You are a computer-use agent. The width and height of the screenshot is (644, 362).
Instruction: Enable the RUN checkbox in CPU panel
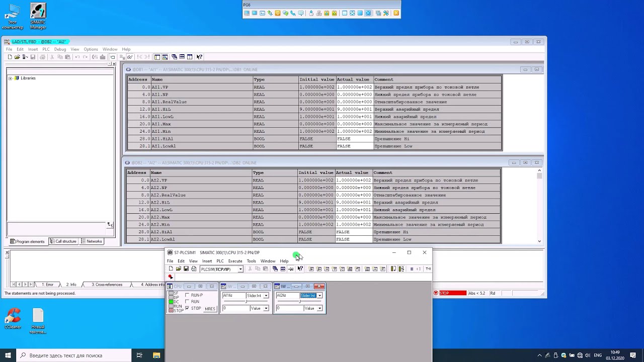tap(188, 302)
